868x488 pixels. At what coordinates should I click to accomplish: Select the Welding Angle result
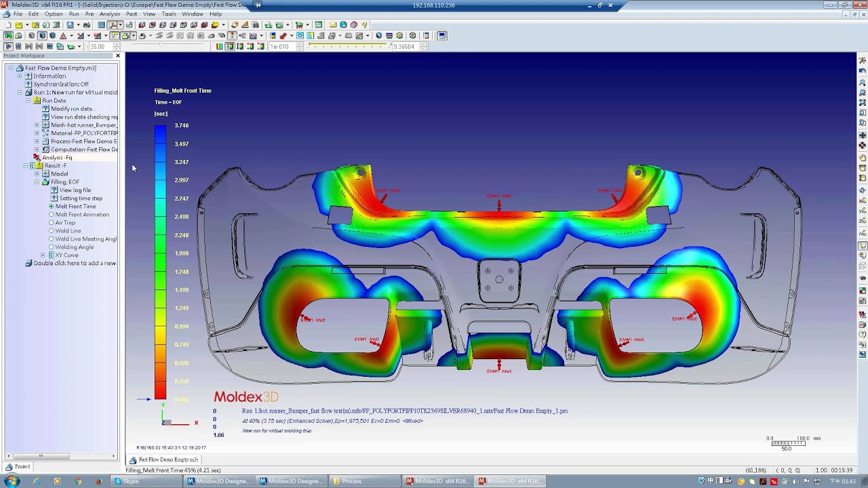pos(75,247)
